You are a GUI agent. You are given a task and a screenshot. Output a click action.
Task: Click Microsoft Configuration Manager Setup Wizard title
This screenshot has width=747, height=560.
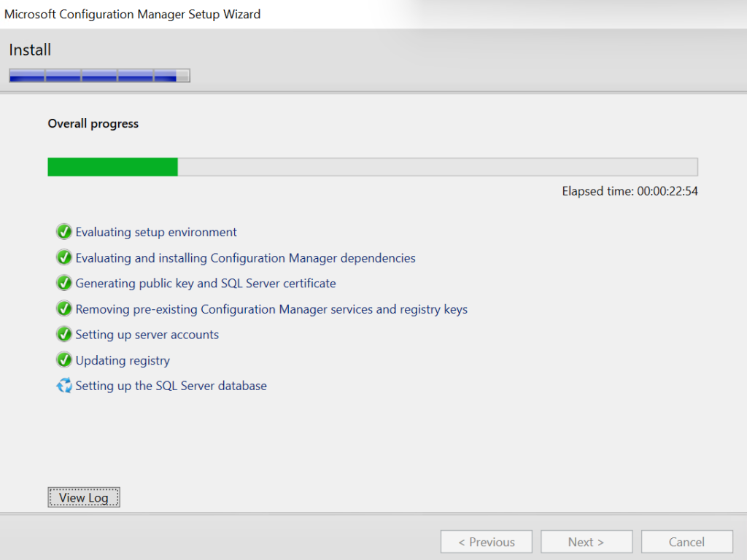point(132,14)
